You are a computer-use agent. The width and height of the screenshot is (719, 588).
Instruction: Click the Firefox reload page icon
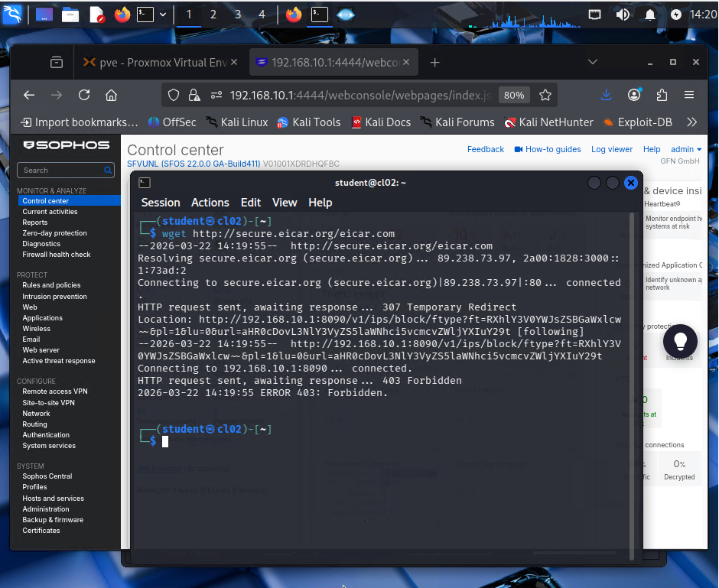84,95
